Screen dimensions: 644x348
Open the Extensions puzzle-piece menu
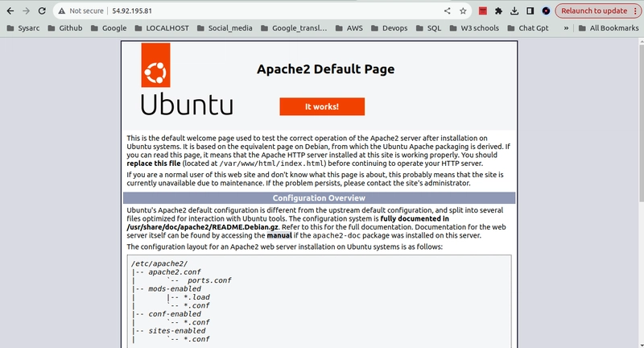[x=498, y=11]
